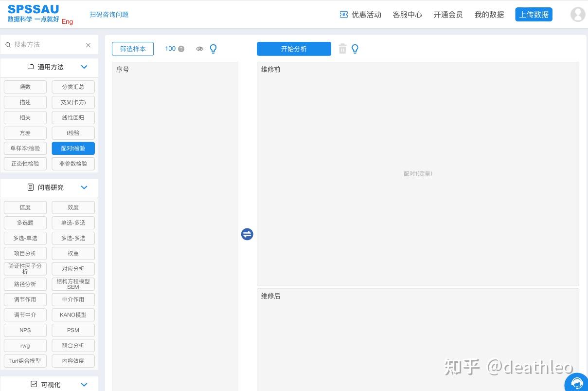Click the user avatar icon at top right
This screenshot has width=588, height=391.
pyautogui.click(x=578, y=14)
